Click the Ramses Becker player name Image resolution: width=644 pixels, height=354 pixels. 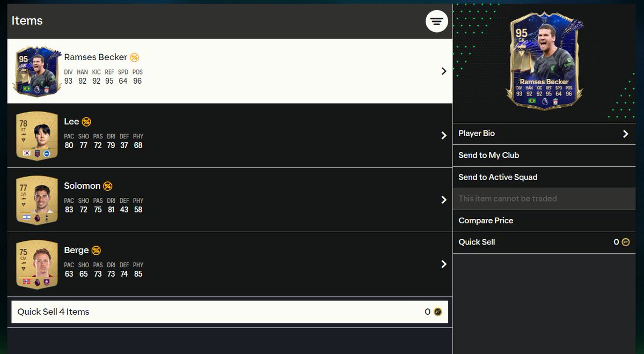pyautogui.click(x=96, y=57)
